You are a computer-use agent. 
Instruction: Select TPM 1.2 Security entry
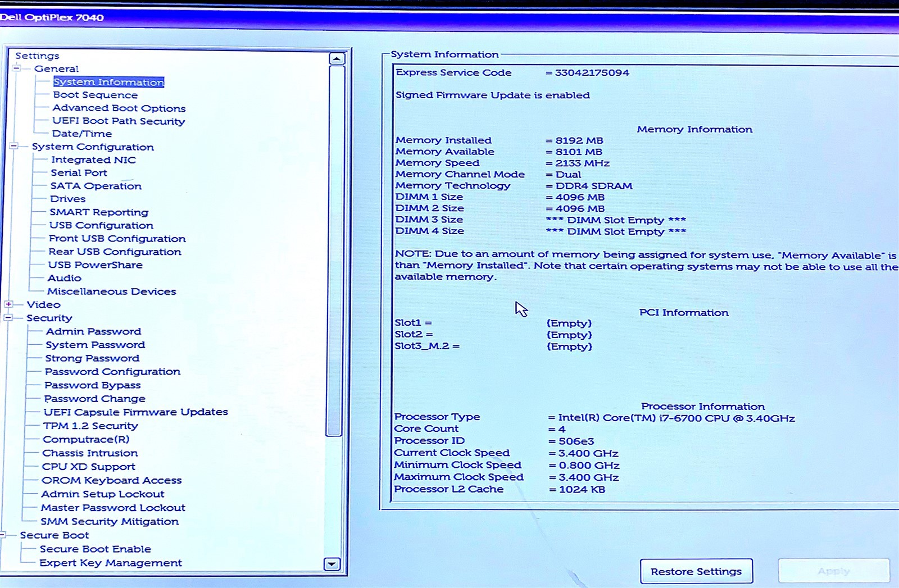[90, 426]
